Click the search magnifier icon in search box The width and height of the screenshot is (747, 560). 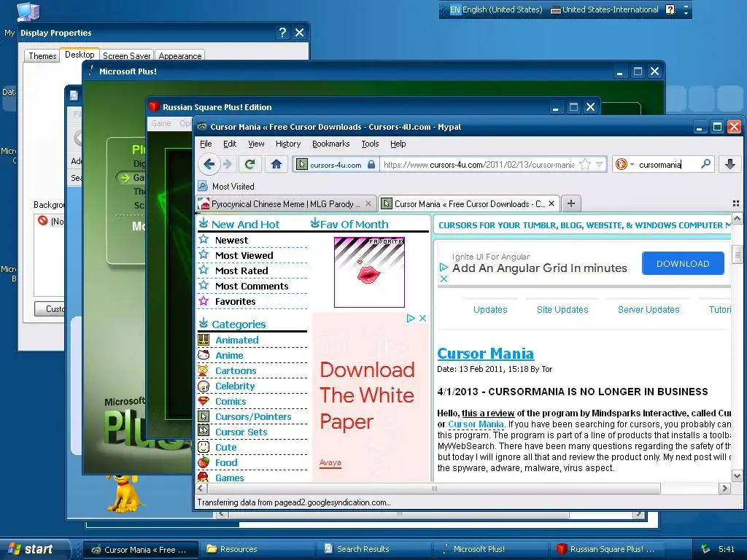coord(705,164)
